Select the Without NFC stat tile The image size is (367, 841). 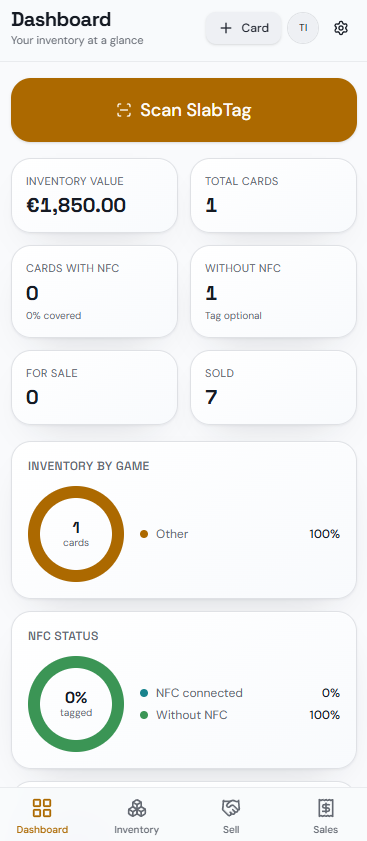(274, 291)
